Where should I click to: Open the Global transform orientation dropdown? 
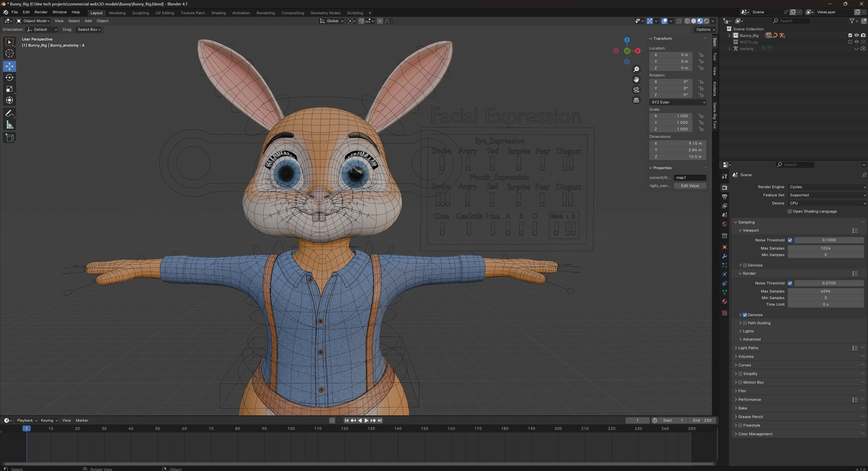[x=331, y=21]
